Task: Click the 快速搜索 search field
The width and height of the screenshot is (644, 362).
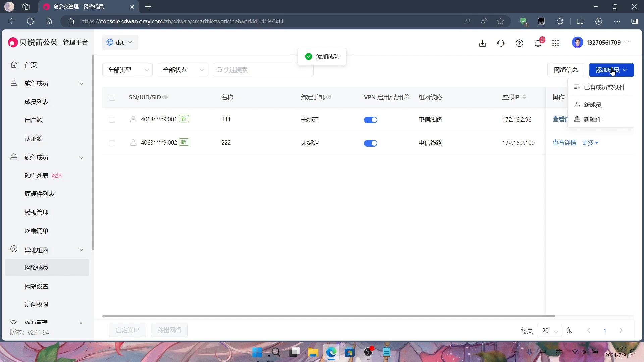Action: pos(263,70)
